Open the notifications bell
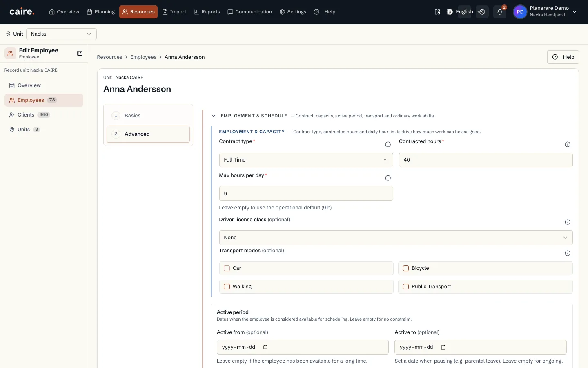Viewport: 588px width, 368px height. point(500,12)
